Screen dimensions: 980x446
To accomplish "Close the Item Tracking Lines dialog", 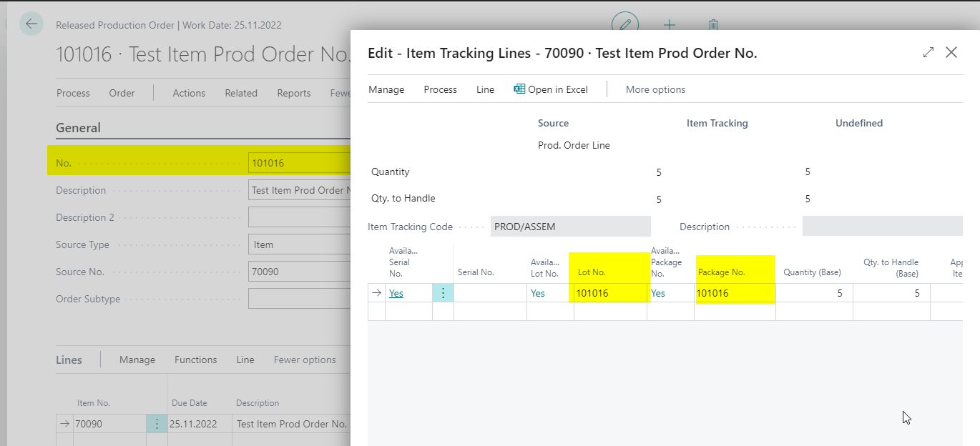I will click(951, 52).
